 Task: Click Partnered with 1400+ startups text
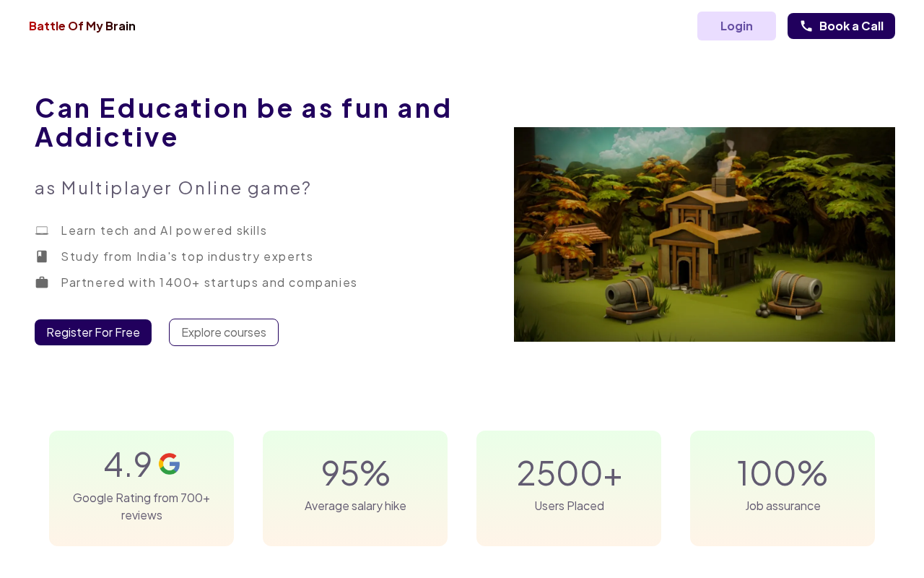209,282
